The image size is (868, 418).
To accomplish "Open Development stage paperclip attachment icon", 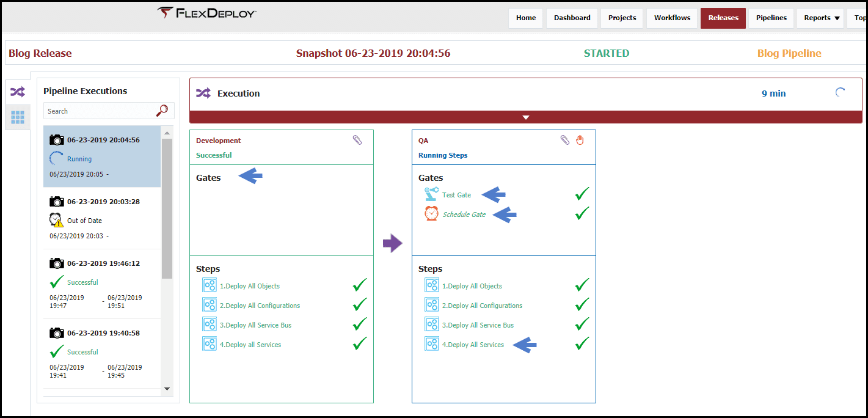I will 357,141.
